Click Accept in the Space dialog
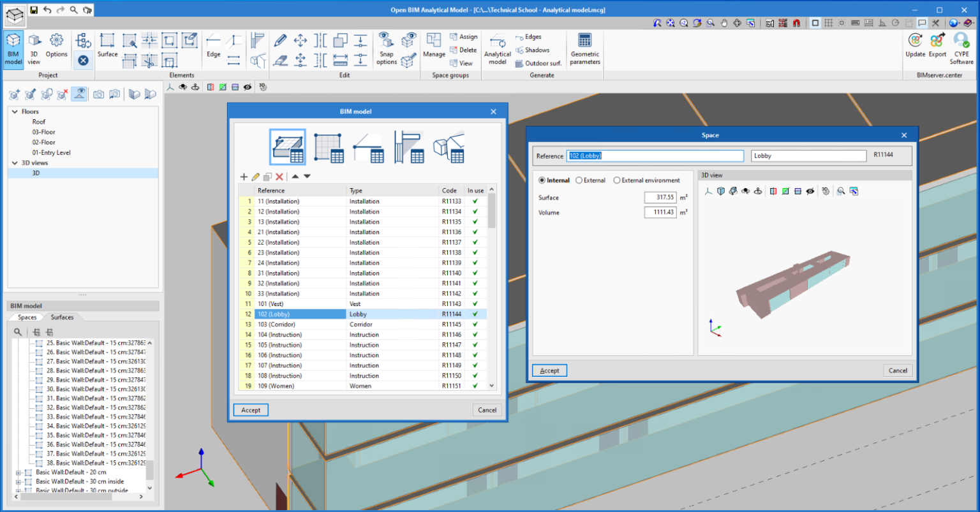The image size is (980, 512). [x=549, y=370]
